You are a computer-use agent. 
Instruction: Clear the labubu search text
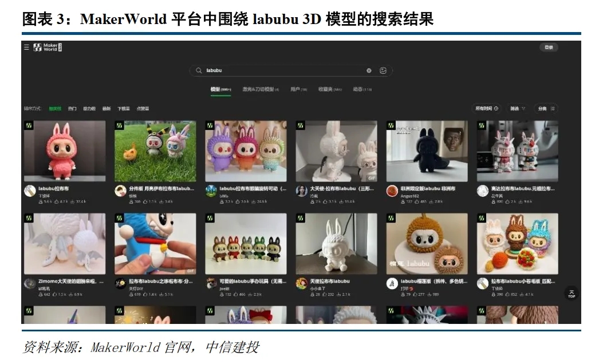[x=369, y=71]
